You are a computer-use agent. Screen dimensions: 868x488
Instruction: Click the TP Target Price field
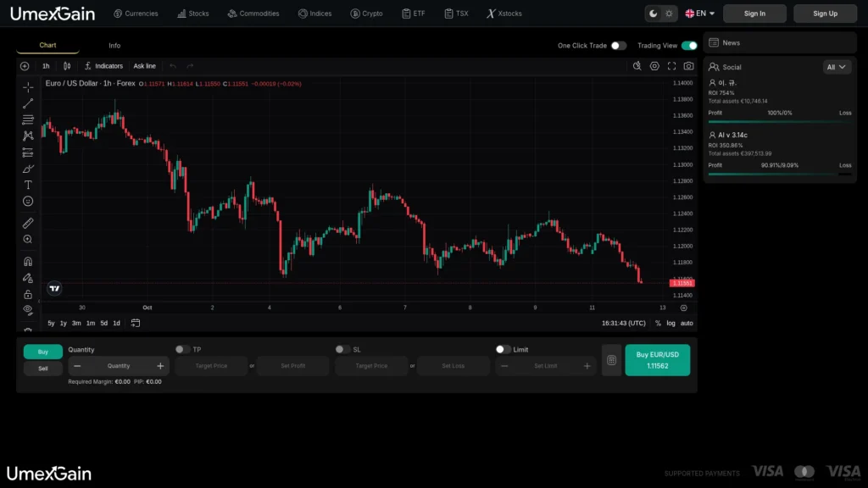coord(211,366)
